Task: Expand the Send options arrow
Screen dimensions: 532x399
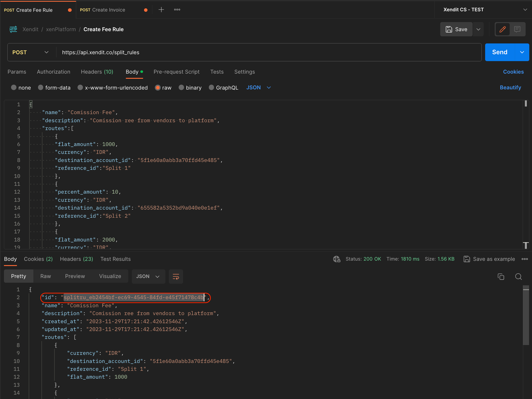Action: (x=522, y=52)
